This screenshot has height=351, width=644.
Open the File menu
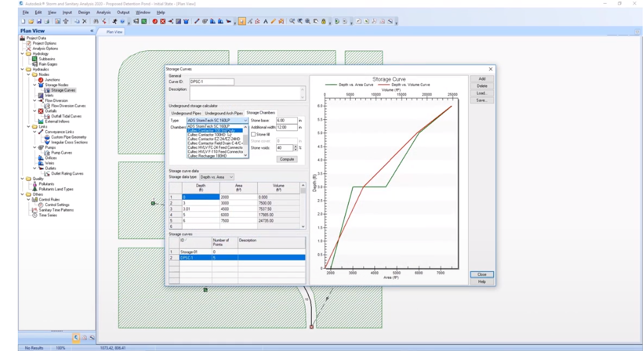(26, 12)
